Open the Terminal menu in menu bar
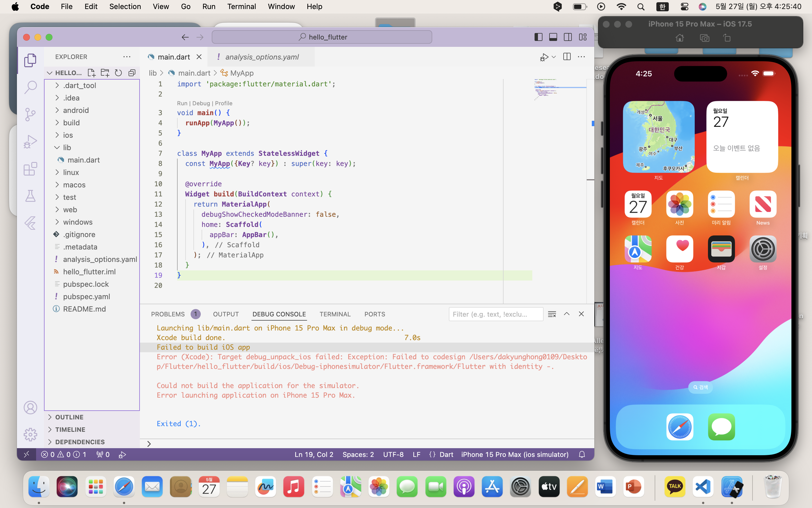 point(242,6)
